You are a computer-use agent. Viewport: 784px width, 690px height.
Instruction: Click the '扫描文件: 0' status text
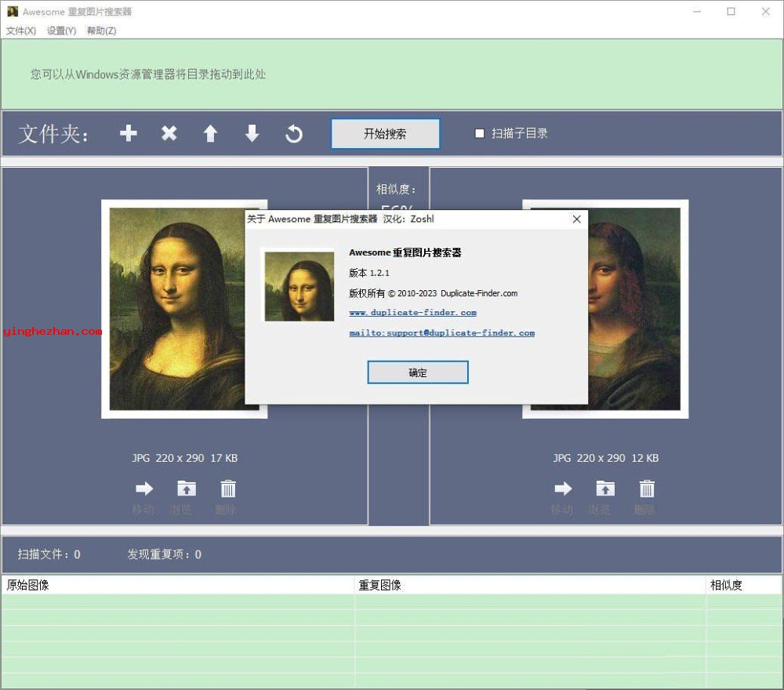click(49, 554)
